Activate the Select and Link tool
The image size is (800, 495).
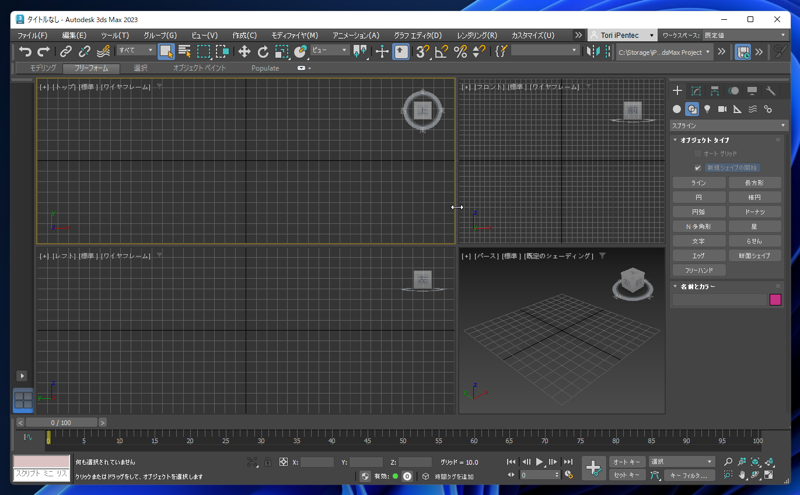tap(66, 52)
